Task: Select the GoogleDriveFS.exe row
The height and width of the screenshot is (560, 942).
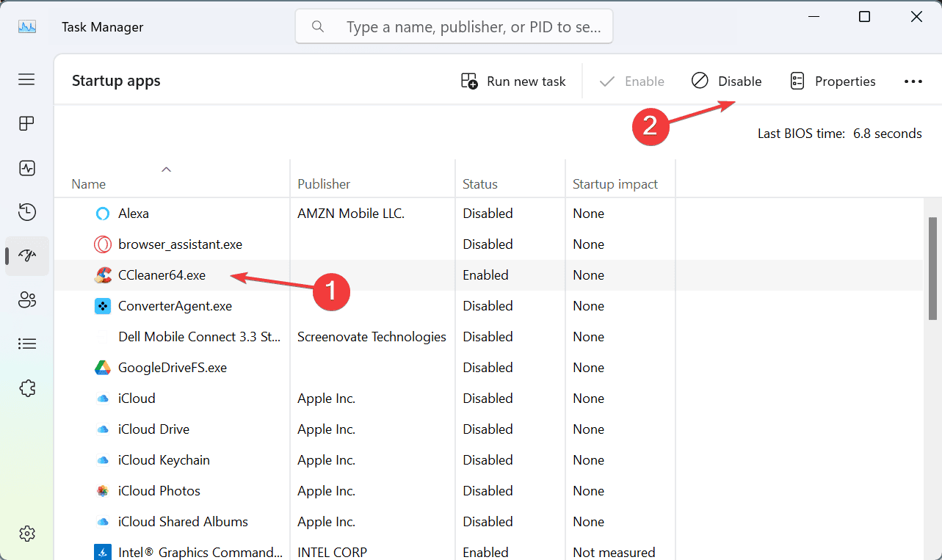Action: [x=173, y=368]
